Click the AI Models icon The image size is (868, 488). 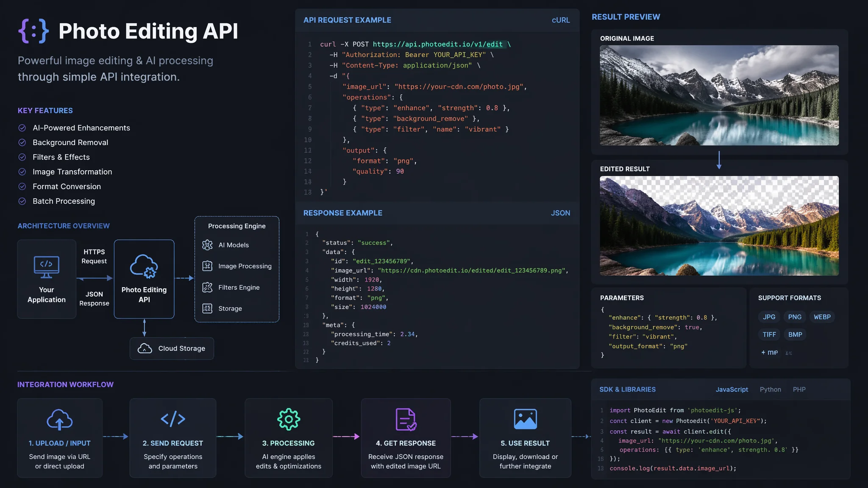207,245
